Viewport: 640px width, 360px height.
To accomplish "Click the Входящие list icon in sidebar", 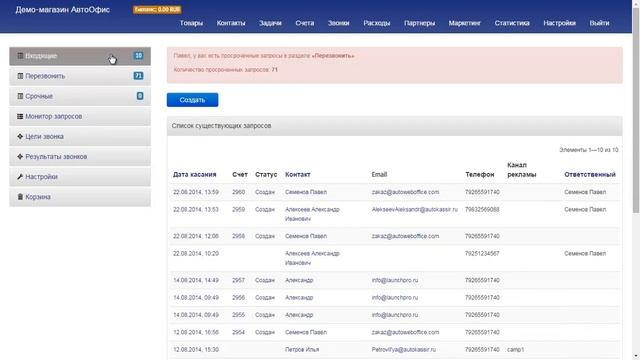I will (20, 56).
